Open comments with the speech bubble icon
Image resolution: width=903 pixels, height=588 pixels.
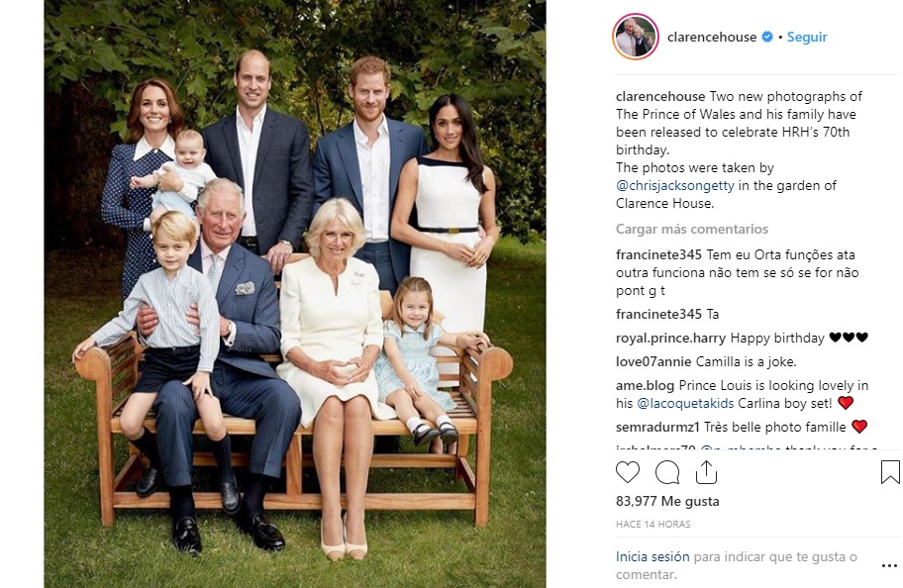click(x=667, y=473)
